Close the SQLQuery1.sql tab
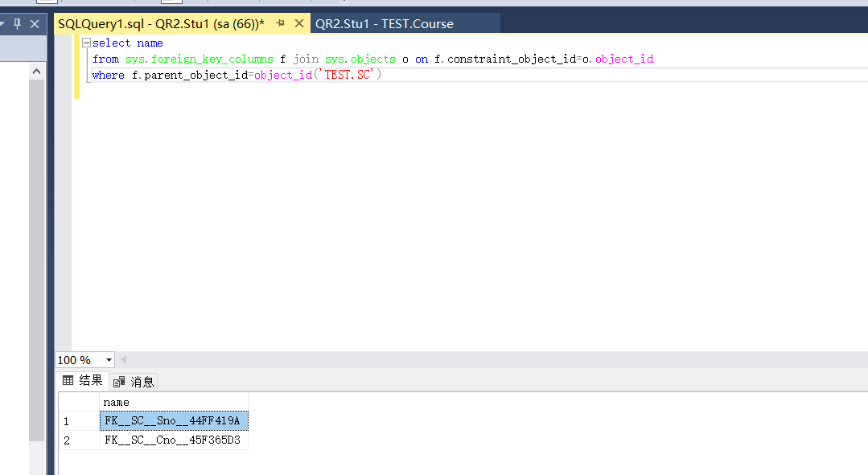868x475 pixels. tap(299, 23)
